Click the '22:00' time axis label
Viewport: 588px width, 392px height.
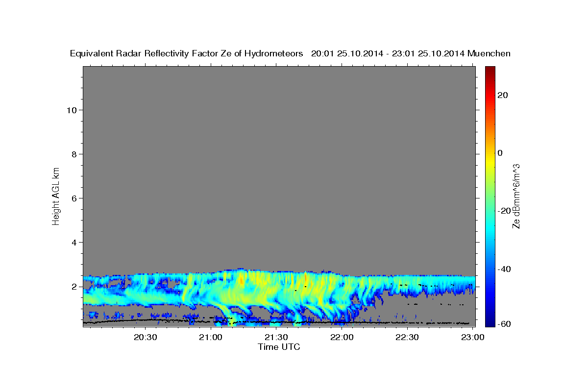tap(342, 338)
